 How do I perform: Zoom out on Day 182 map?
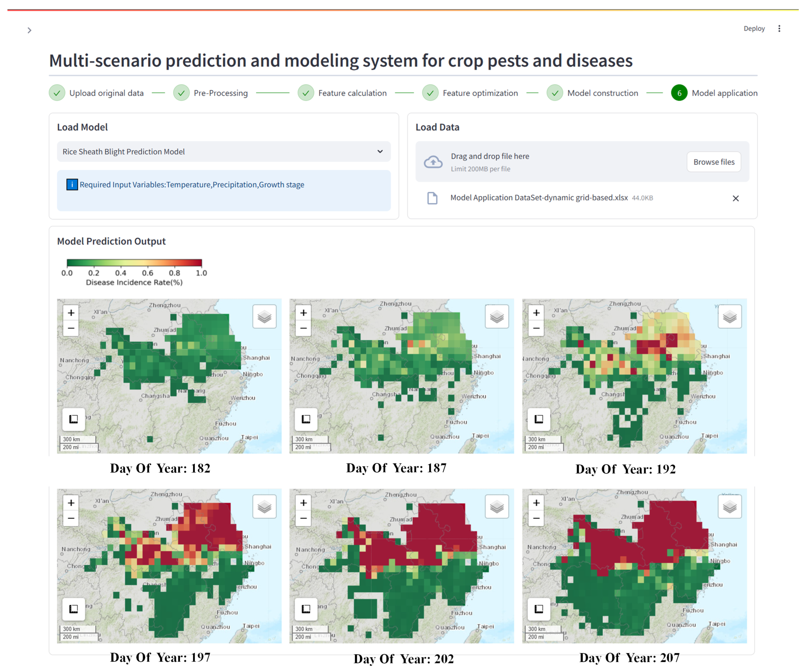(71, 328)
